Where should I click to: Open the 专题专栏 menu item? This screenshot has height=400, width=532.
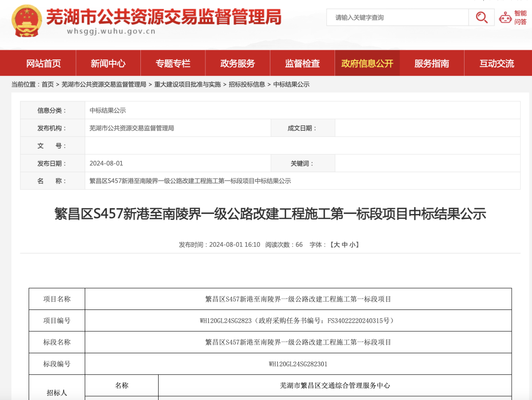tap(173, 63)
